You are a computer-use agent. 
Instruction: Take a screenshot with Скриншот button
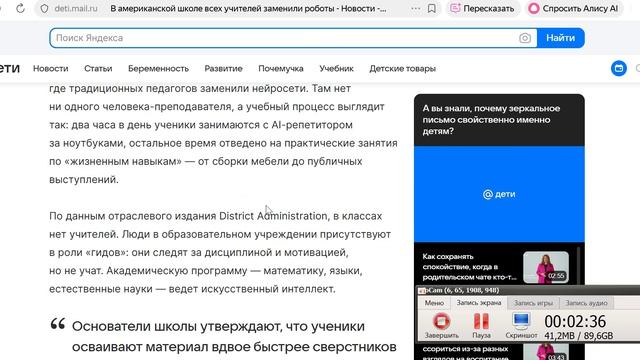coord(521,325)
